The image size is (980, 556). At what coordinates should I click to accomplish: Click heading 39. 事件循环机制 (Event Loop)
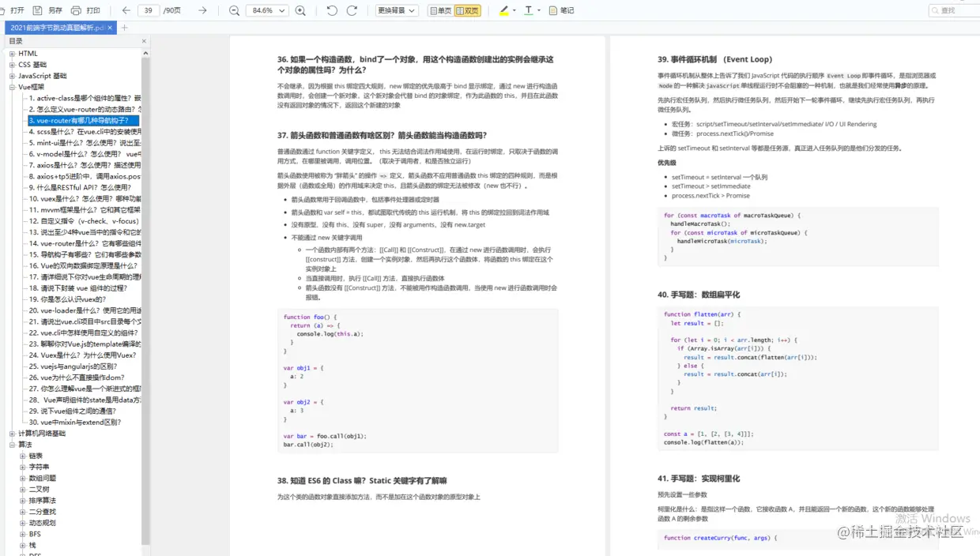click(715, 59)
